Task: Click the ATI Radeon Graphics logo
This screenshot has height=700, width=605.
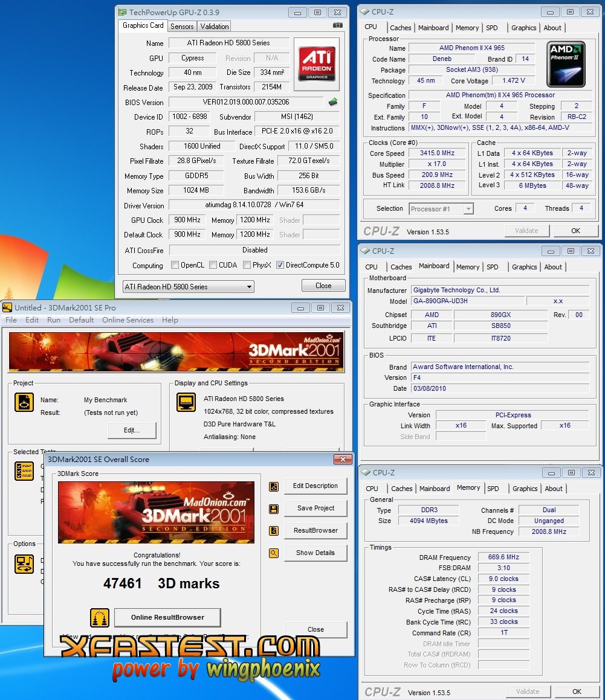Action: [317, 63]
